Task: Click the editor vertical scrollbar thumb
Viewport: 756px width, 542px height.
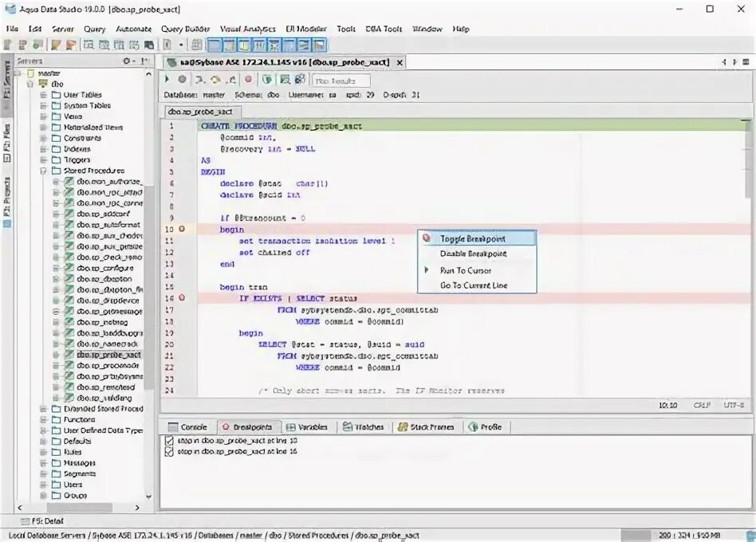Action: pos(748,159)
